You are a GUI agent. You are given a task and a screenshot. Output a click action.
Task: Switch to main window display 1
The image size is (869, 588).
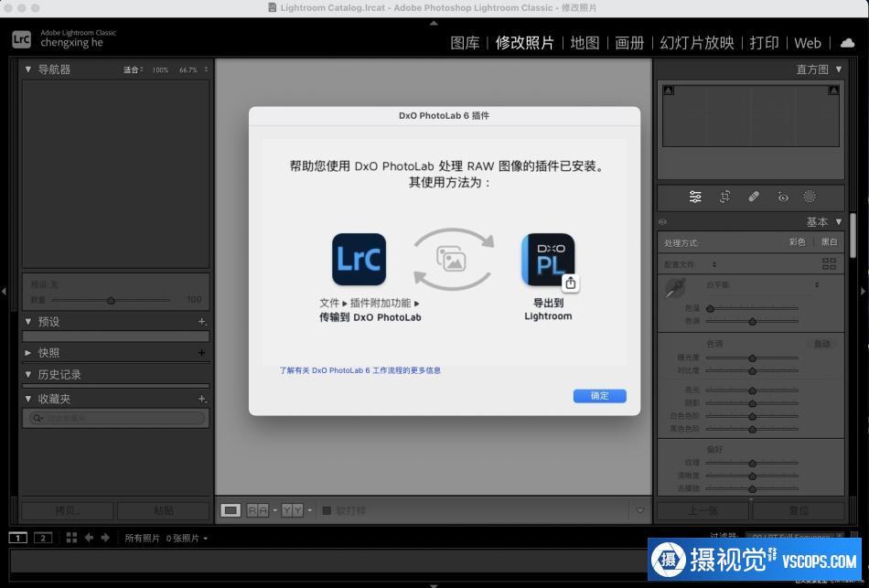pos(17,538)
